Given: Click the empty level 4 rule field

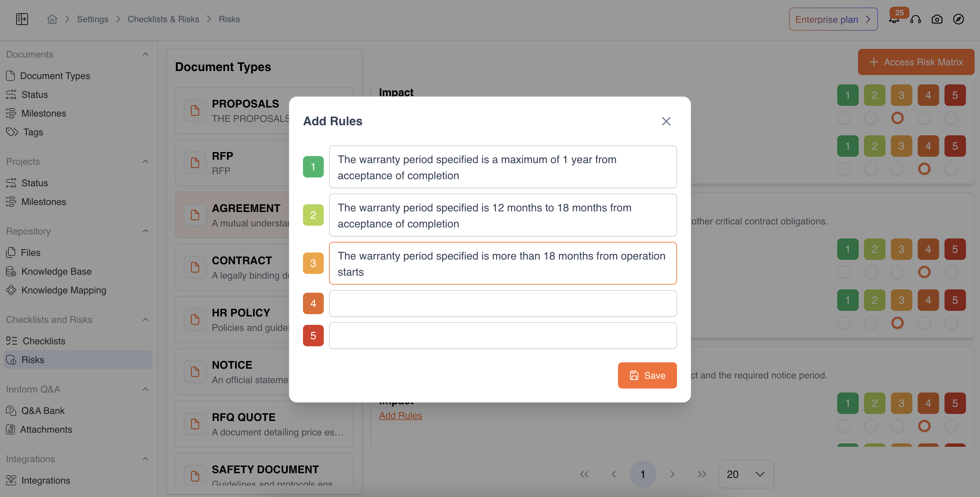Looking at the screenshot, I should pyautogui.click(x=502, y=303).
